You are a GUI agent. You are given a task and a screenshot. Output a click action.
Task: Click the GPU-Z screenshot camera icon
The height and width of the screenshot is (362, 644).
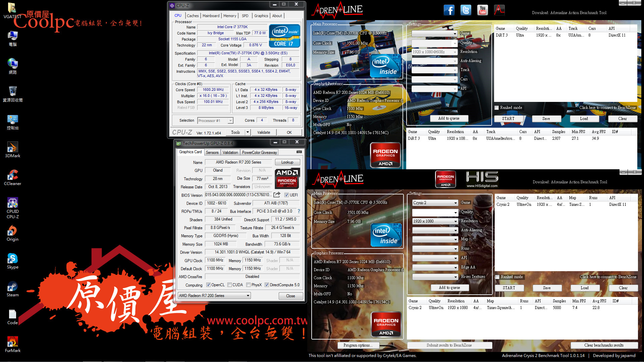299,152
